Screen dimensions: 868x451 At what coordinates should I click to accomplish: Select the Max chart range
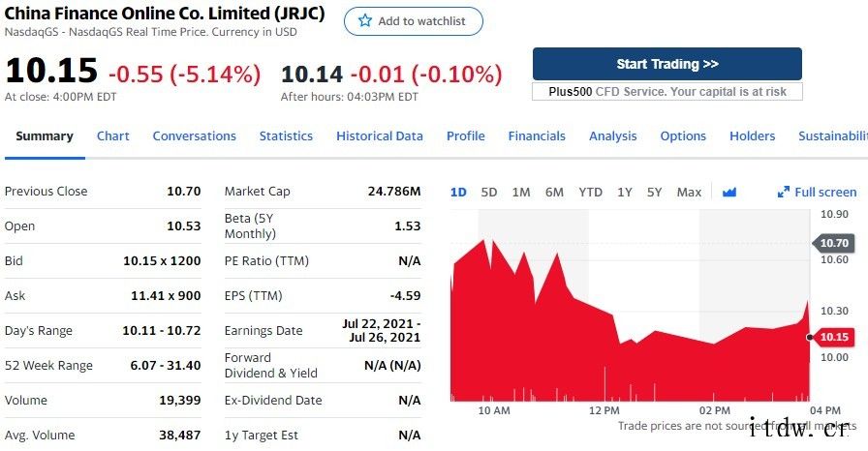[689, 192]
